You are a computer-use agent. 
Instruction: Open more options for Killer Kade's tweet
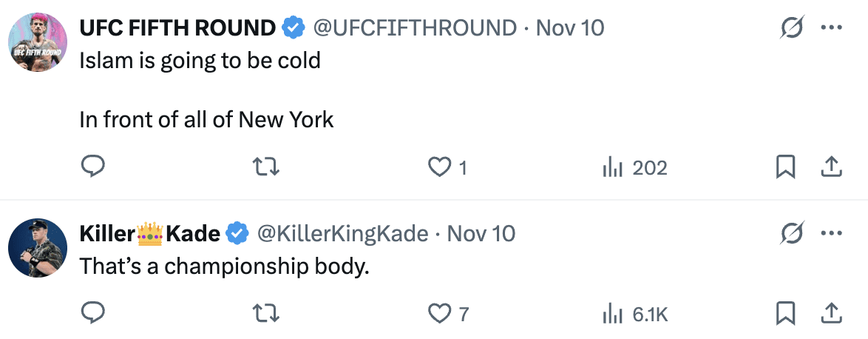832,234
